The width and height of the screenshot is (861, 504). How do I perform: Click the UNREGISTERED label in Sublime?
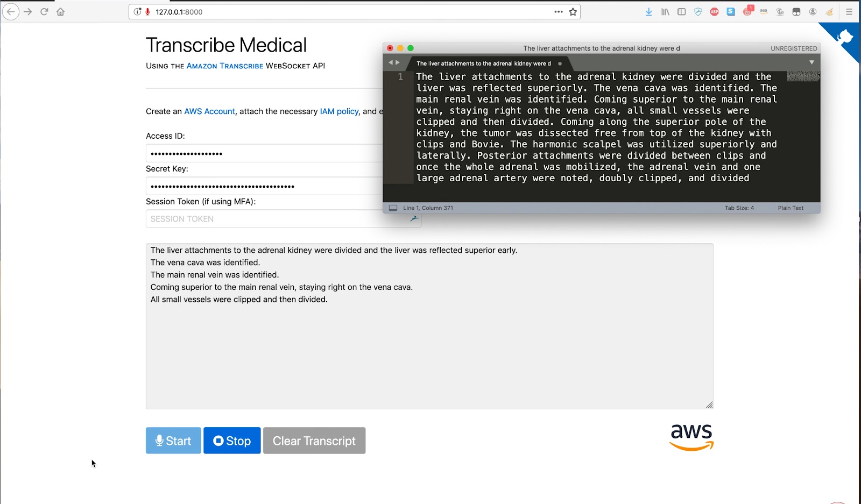tap(794, 48)
